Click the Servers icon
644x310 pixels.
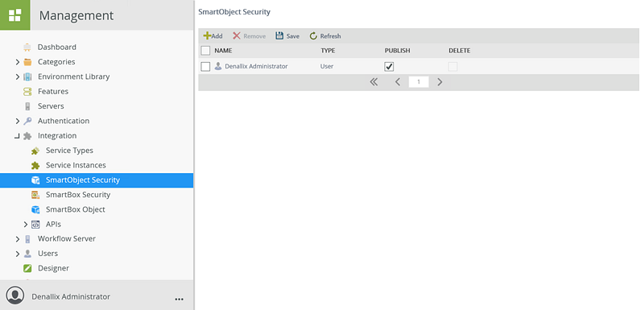(27, 106)
